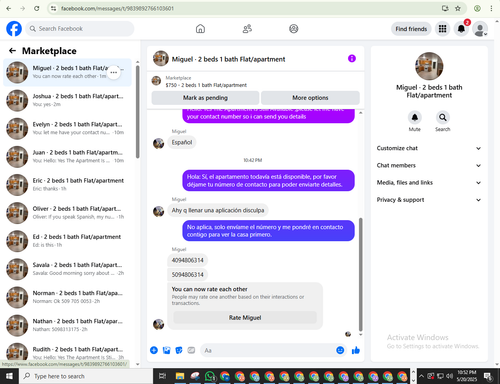Click Miguel's large profile thumbnail in right panel
The width and height of the screenshot is (500, 384).
coord(429,66)
